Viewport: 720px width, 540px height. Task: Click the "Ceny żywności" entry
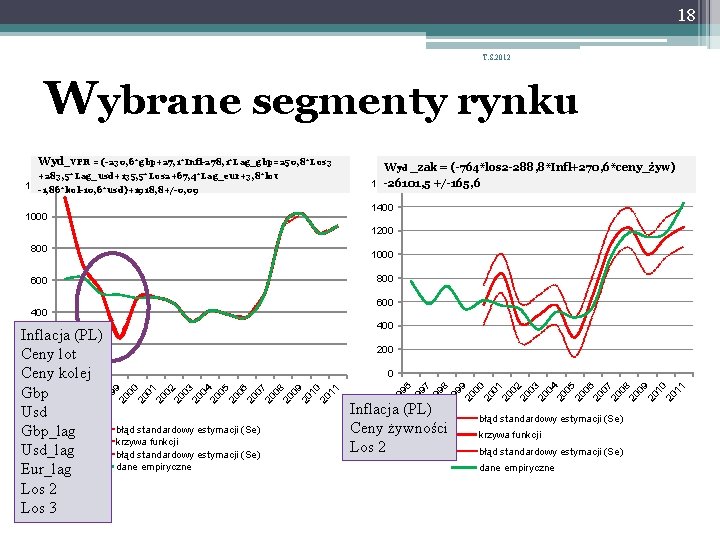pos(399,428)
